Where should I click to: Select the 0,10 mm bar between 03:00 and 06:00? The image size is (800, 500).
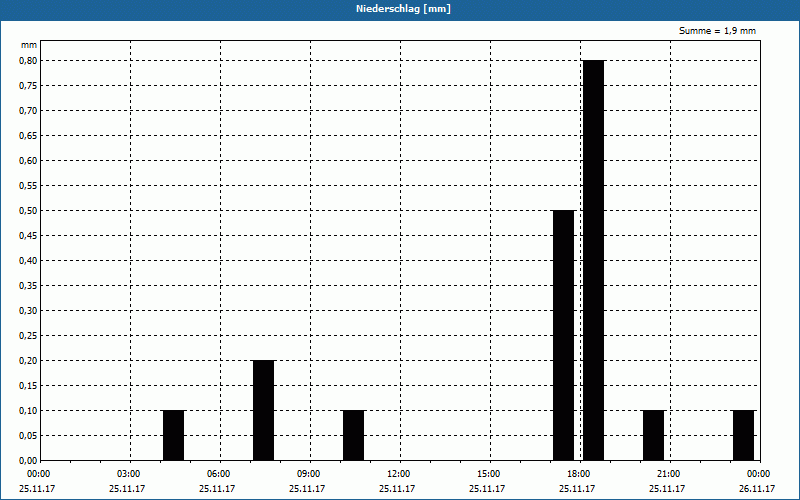pyautogui.click(x=173, y=435)
